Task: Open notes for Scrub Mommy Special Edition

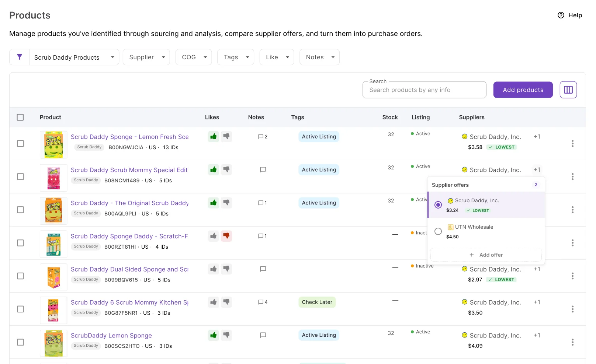Action: 263,170
